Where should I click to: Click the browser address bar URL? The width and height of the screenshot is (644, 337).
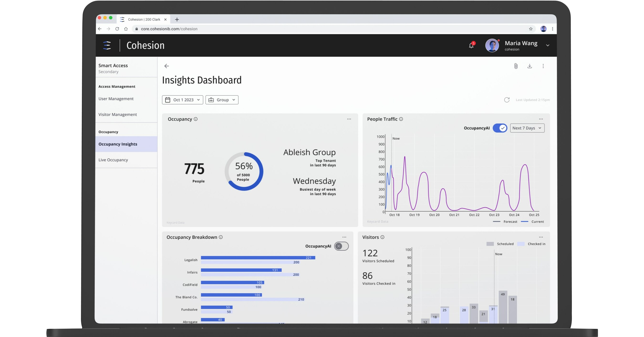pos(169,29)
